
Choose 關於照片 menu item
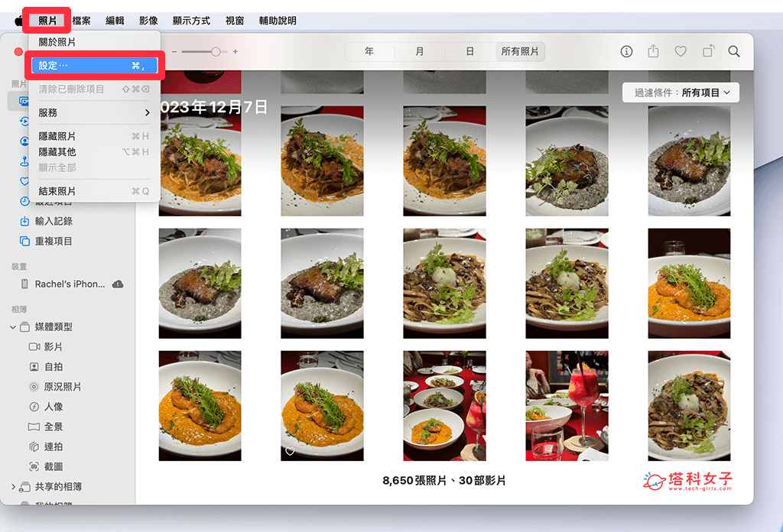94,42
